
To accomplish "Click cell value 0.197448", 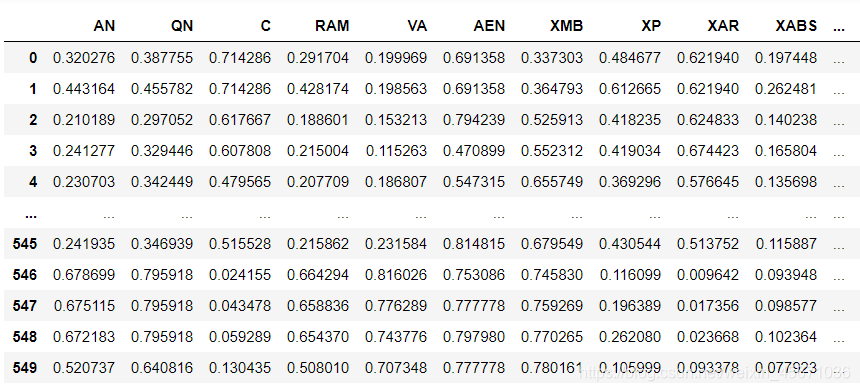I will pyautogui.click(x=786, y=58).
